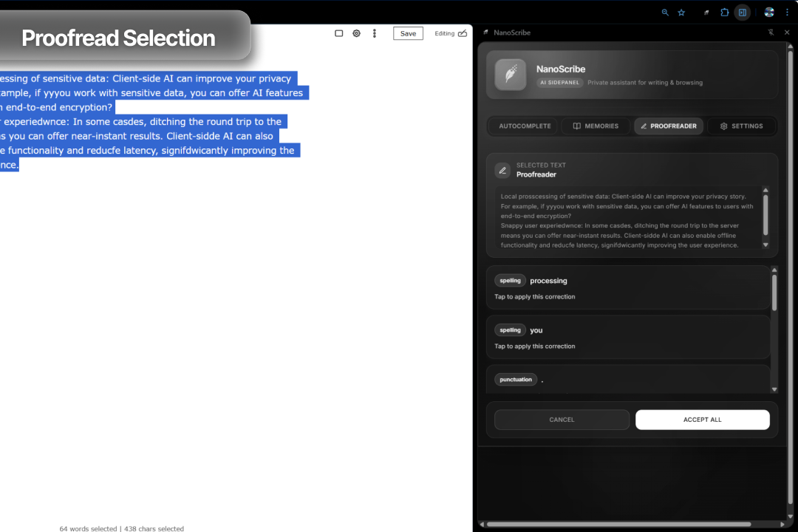Apply the 'processing' spelling correction

click(x=628, y=287)
